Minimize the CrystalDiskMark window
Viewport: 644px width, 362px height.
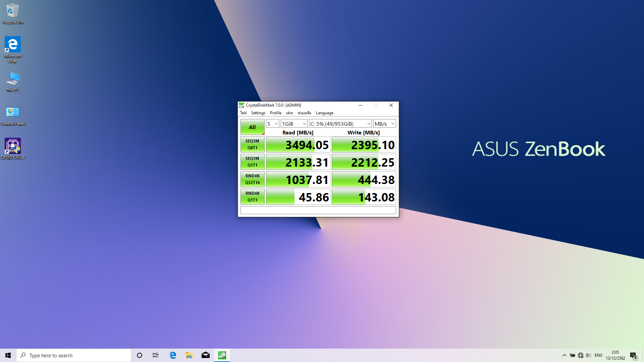[361, 105]
